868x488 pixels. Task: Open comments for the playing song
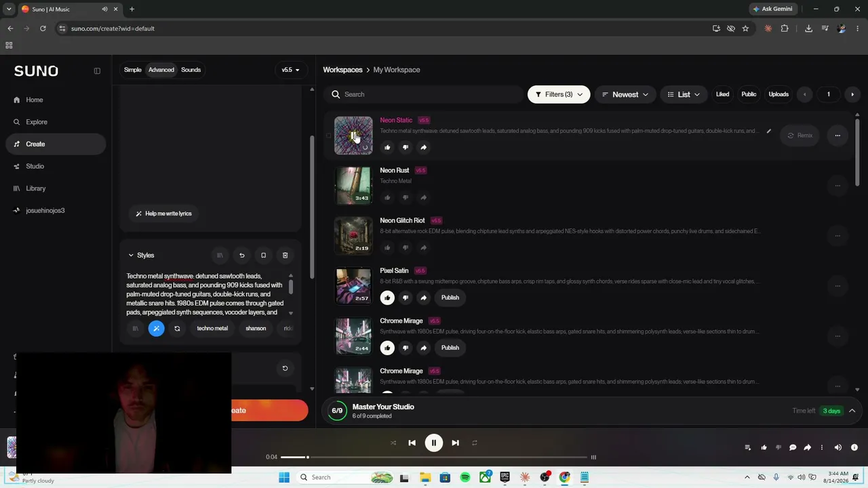click(x=793, y=447)
